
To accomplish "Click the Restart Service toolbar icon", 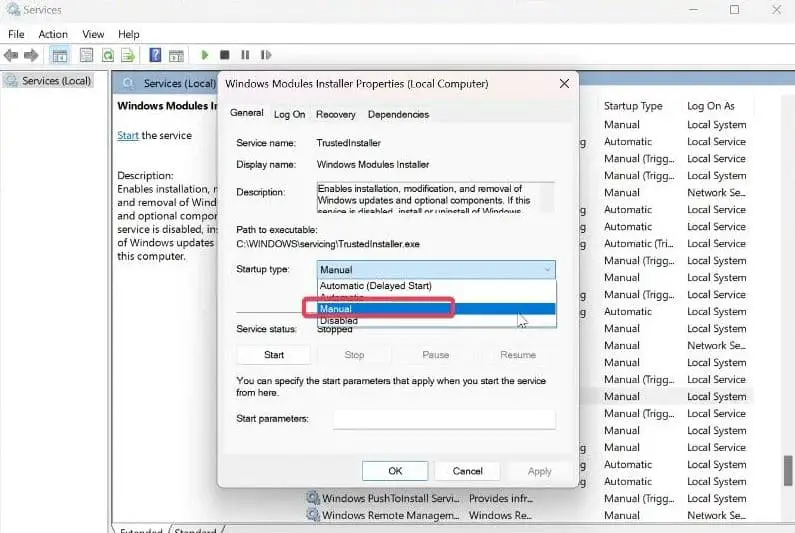I will [266, 55].
